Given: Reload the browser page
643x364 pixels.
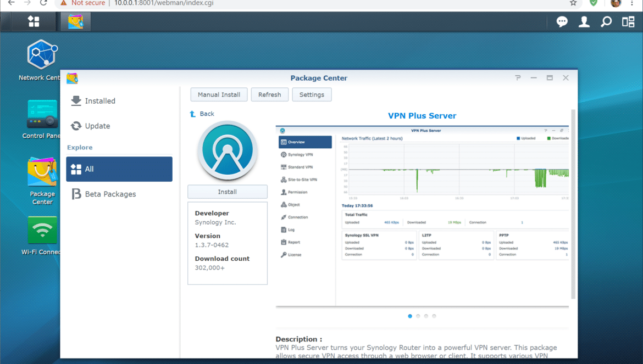Looking at the screenshot, I should [43, 3].
